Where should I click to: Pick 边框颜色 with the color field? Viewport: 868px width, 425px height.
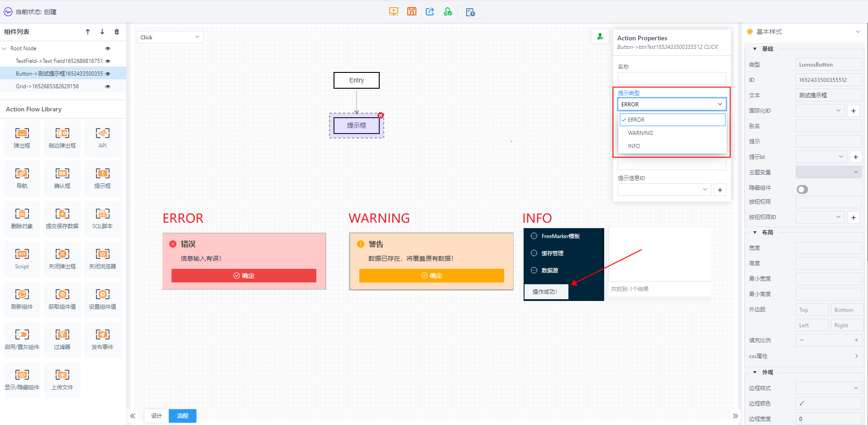pos(829,403)
